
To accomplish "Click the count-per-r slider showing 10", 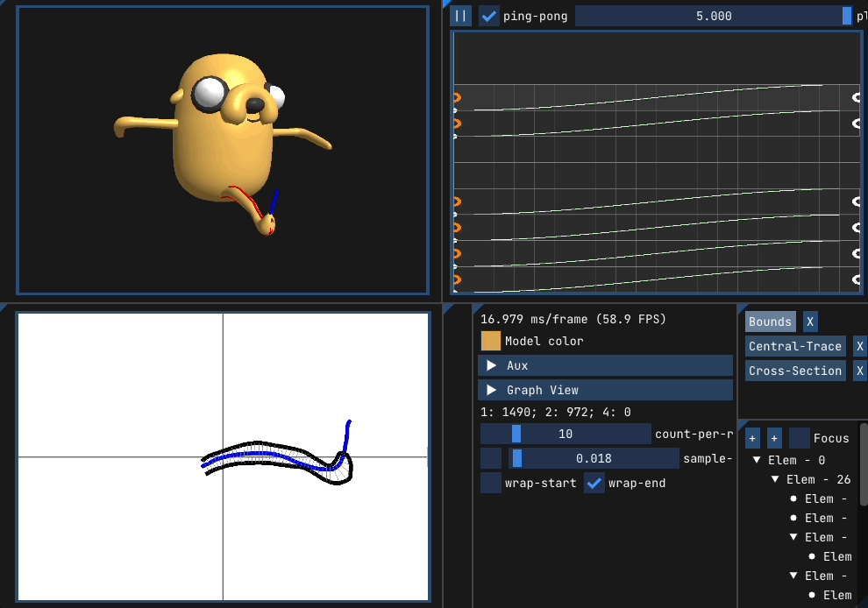I will (566, 434).
